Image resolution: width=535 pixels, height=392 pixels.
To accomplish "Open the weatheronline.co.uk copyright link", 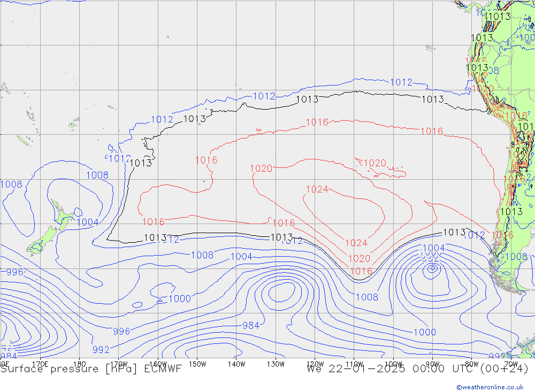I will coord(490,387).
